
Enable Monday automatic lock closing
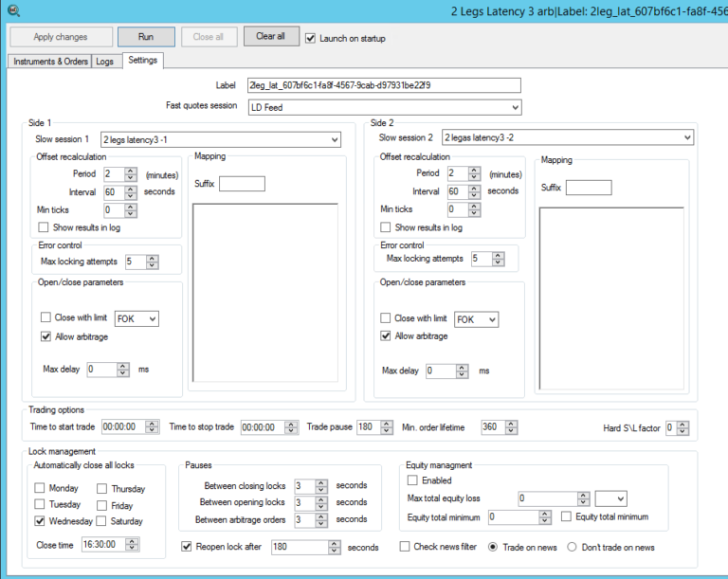point(40,488)
